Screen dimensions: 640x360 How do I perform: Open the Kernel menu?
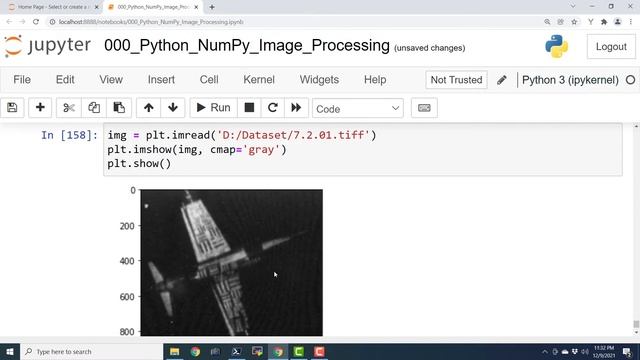pos(259,80)
